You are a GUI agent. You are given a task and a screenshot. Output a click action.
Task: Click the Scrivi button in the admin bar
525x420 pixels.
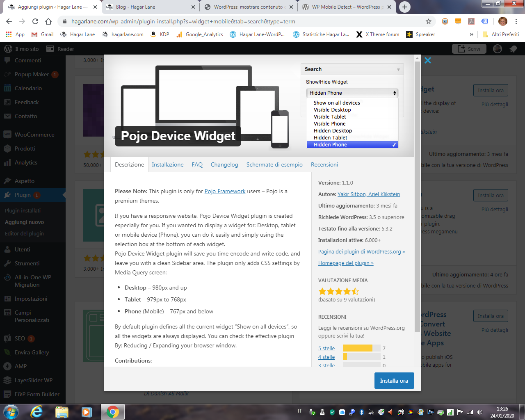coord(469,49)
